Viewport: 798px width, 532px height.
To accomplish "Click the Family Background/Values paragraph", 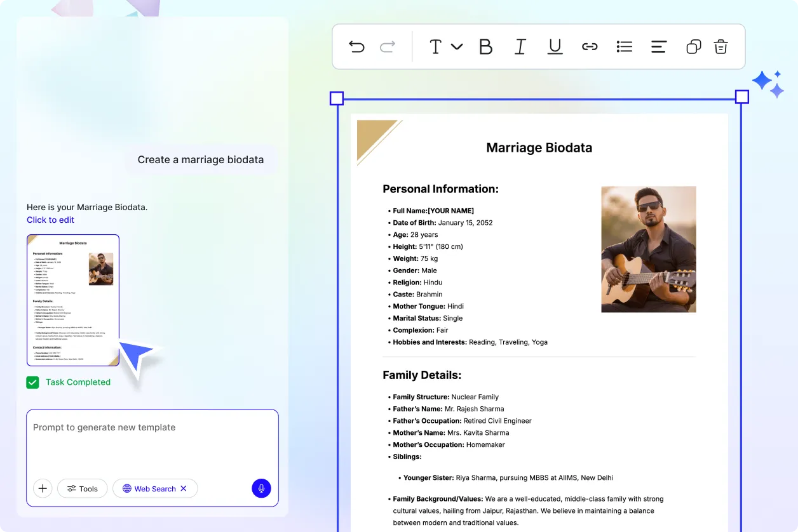I will tap(525, 511).
